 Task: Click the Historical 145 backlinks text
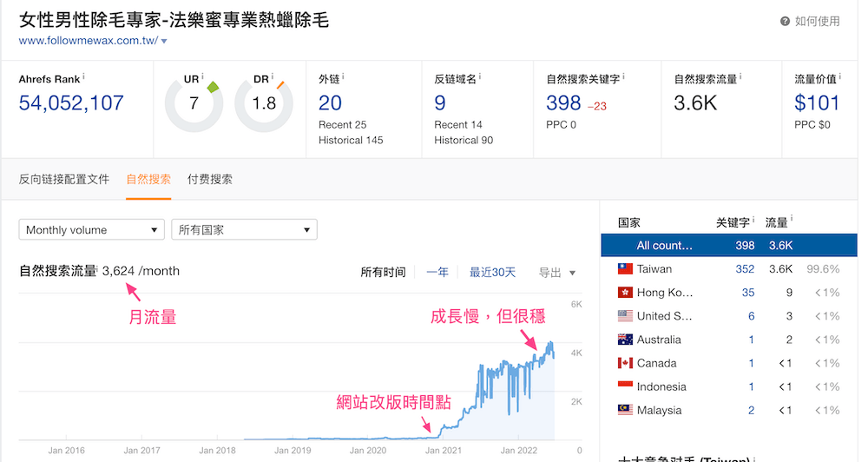(351, 141)
